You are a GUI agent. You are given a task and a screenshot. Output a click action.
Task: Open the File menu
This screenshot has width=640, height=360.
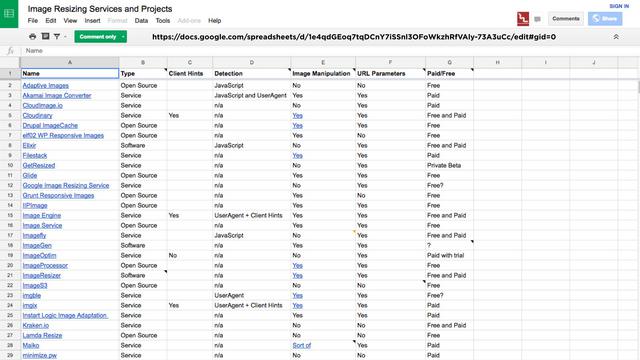[33, 20]
